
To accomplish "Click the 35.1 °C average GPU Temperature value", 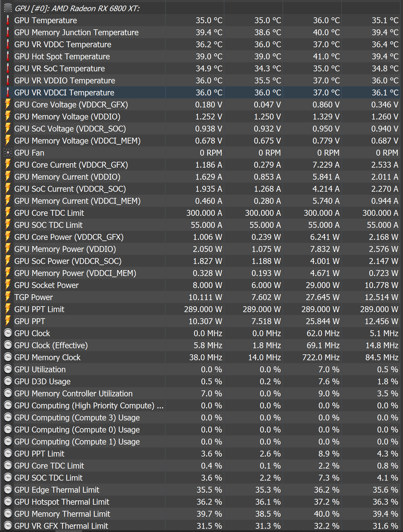I will (x=385, y=20).
